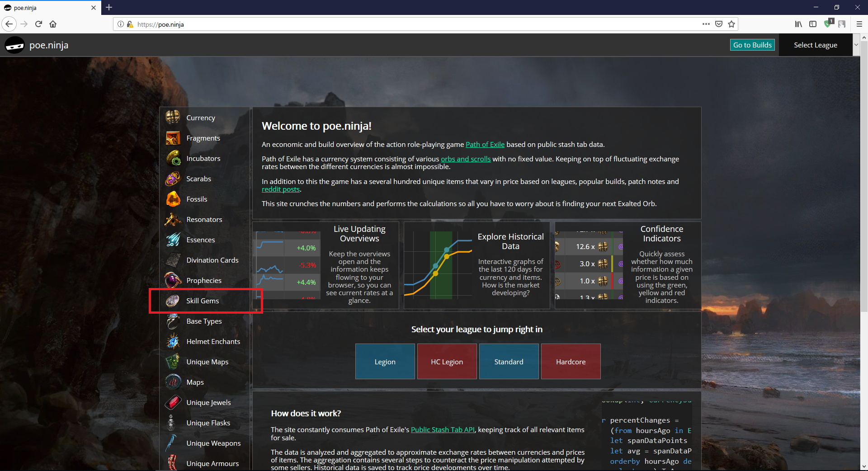Open page actions three-dot menu
Screen dimensions: 868x471
(706, 24)
